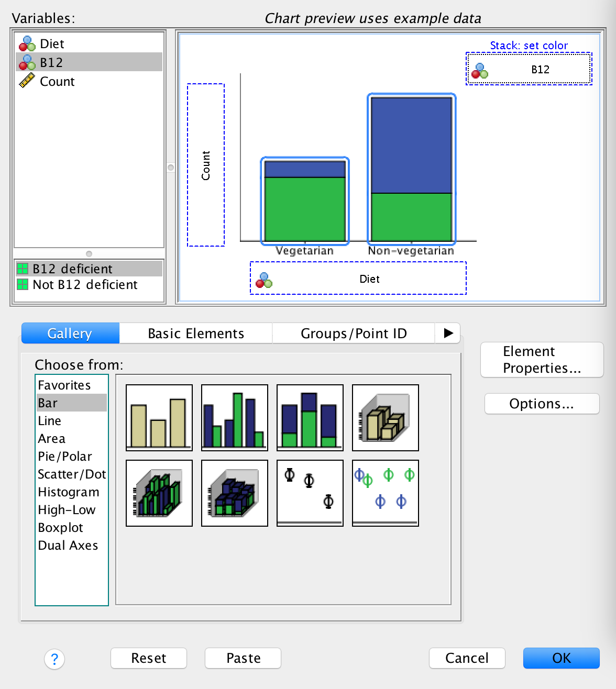Select the Simple Bar chart icon
616x689 pixels.
point(159,418)
